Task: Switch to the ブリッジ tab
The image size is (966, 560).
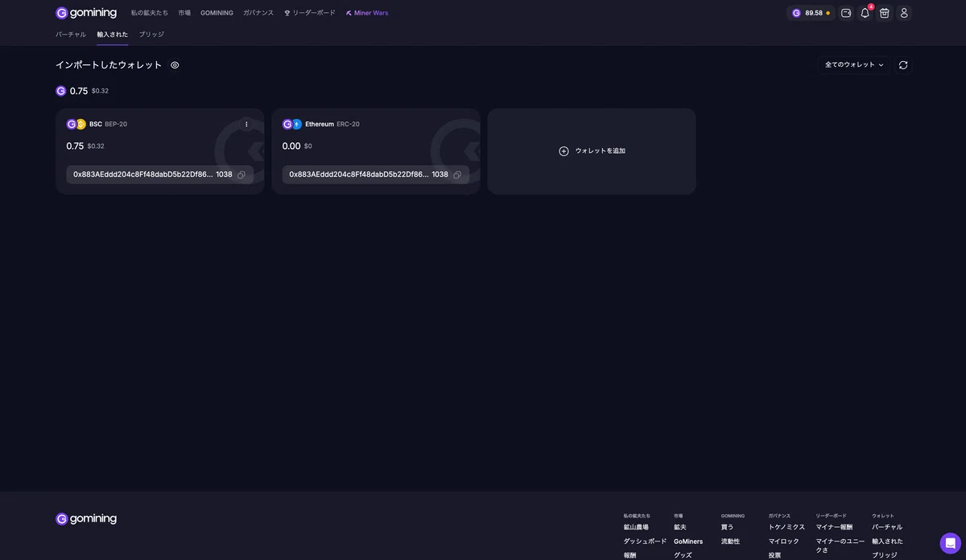Action: 151,35
